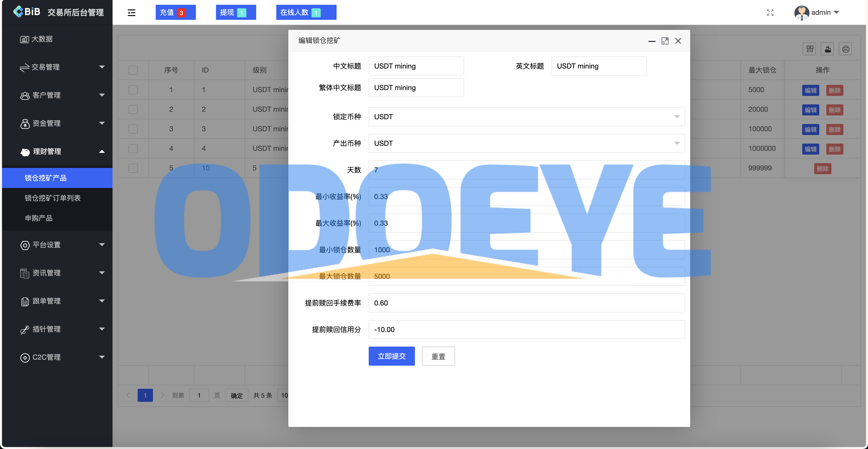Screen dimensions: 868x449
Task: Click the go-to page number field
Action: 199,396
